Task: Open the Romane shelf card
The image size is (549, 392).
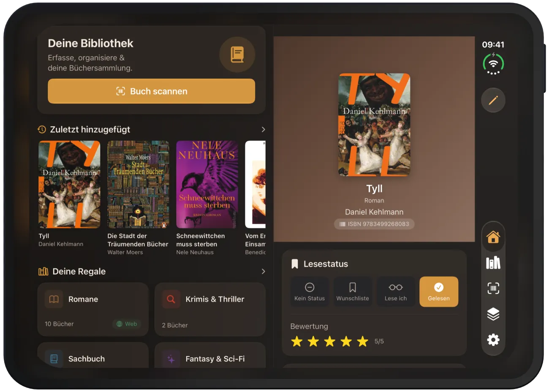Action: 93,309
